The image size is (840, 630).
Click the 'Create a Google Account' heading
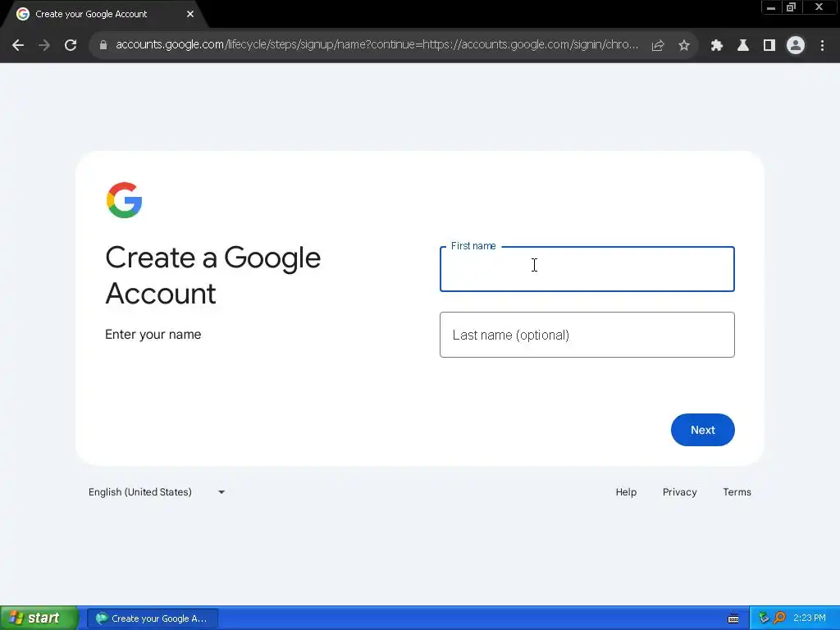212,276
